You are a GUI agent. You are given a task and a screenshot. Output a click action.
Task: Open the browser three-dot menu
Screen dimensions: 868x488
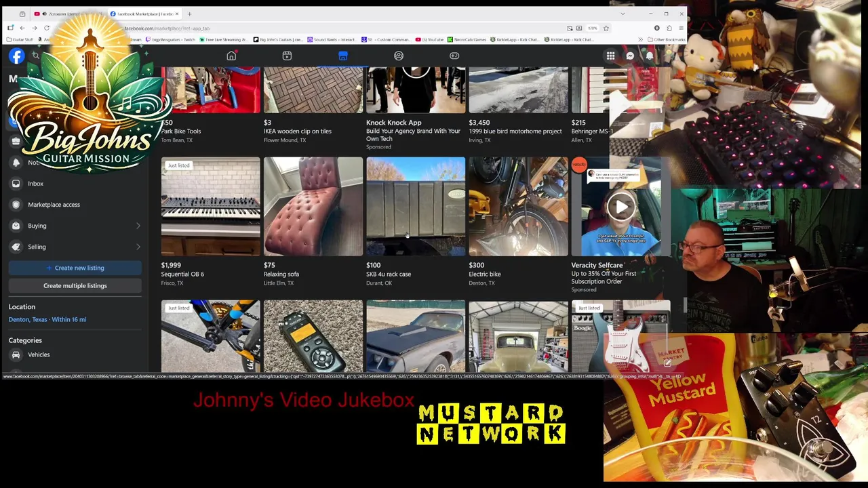pyautogui.click(x=681, y=28)
